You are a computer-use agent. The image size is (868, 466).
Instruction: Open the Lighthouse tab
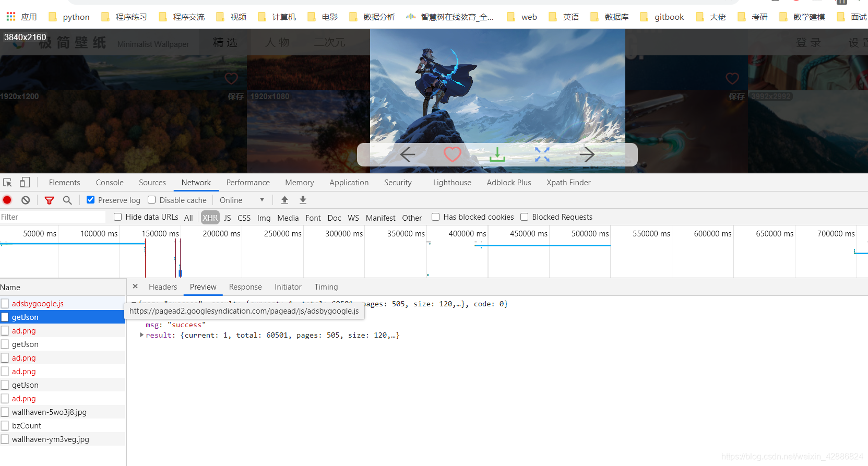coord(452,183)
